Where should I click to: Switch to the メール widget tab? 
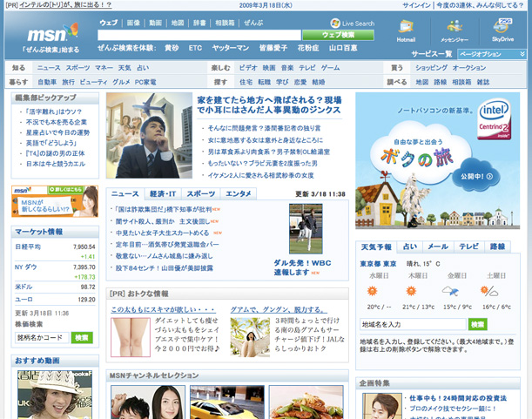(438, 247)
